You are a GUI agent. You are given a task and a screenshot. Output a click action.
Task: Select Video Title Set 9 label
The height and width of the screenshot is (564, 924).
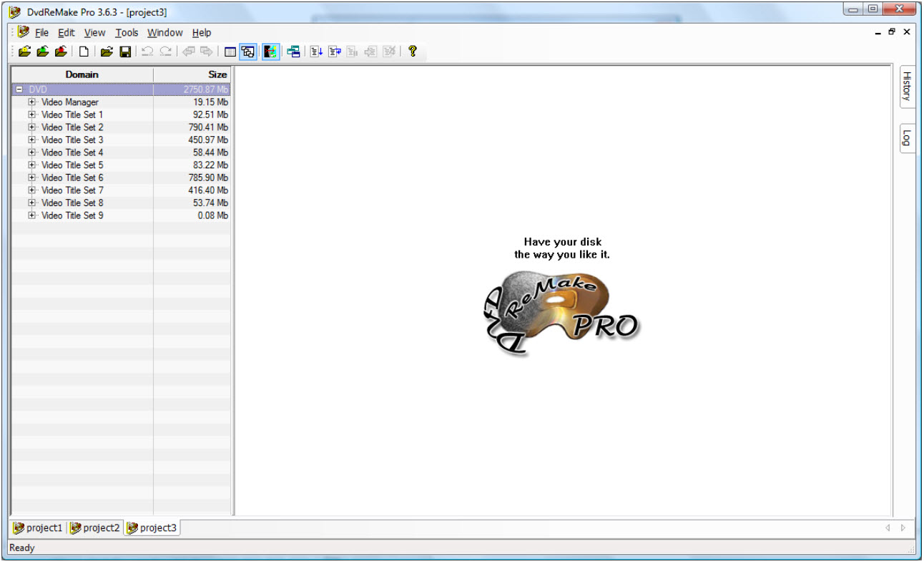tap(72, 215)
